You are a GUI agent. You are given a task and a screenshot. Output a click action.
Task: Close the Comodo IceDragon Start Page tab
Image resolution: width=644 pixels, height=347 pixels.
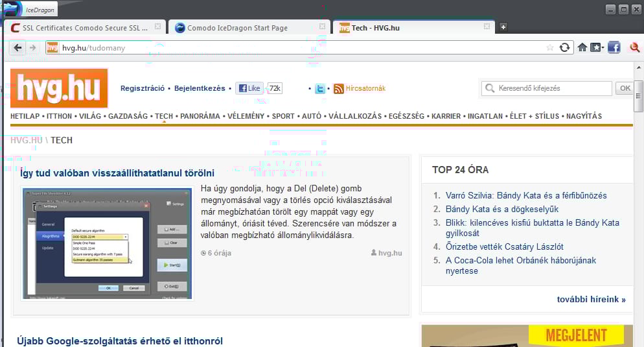(323, 27)
